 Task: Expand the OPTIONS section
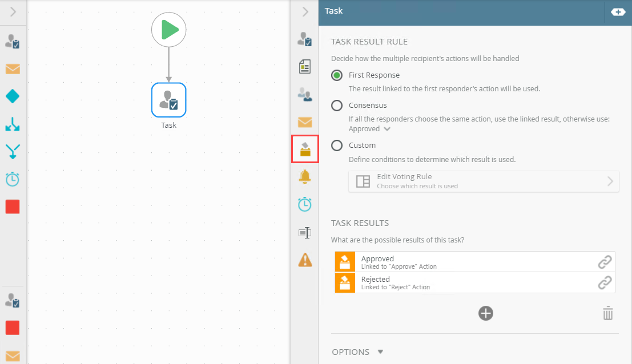(357, 352)
